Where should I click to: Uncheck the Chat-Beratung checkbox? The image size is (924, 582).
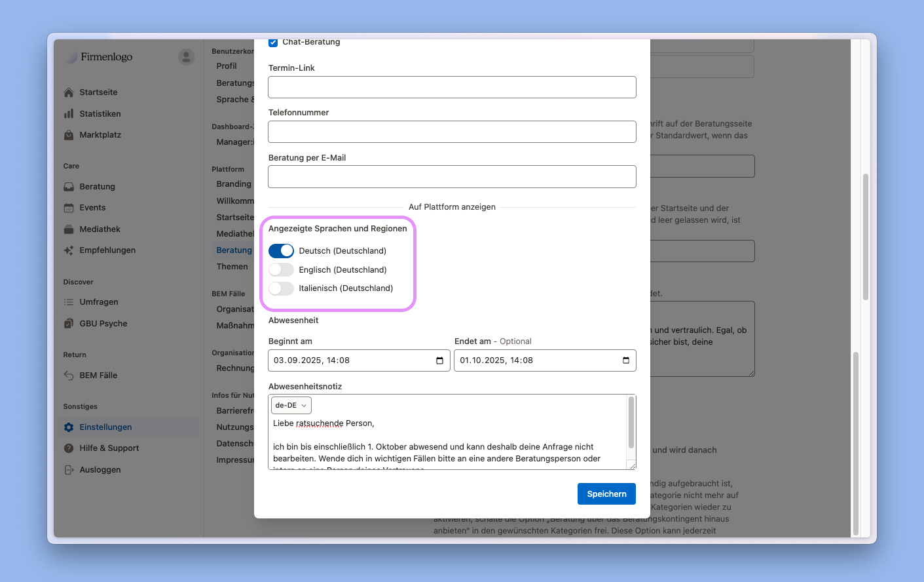[x=273, y=43]
